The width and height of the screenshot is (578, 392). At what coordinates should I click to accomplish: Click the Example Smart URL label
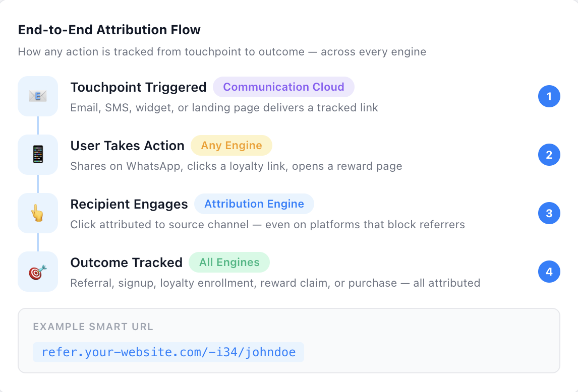tap(93, 327)
